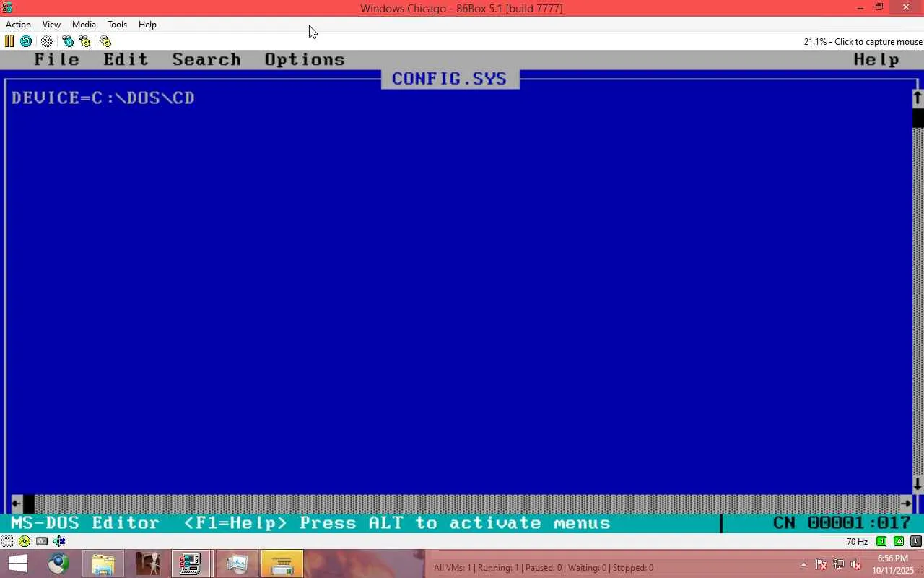Viewport: 924px width, 578px height.
Task: Show hidden tray icons arrow
Action: point(803,564)
